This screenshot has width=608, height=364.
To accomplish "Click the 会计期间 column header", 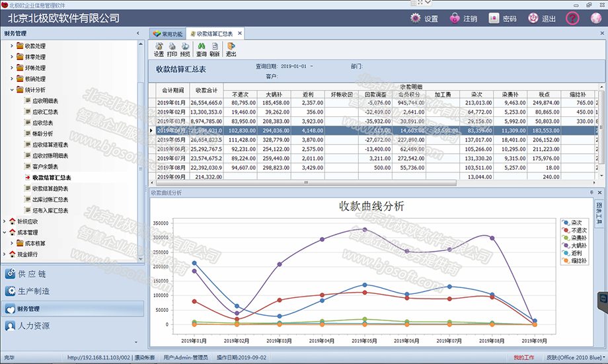I will (172, 91).
